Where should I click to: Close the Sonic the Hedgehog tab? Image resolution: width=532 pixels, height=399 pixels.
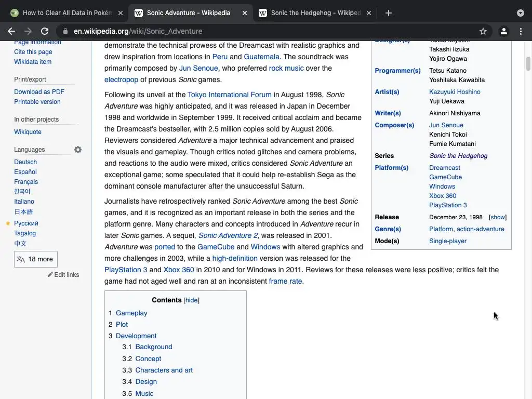coord(369,13)
